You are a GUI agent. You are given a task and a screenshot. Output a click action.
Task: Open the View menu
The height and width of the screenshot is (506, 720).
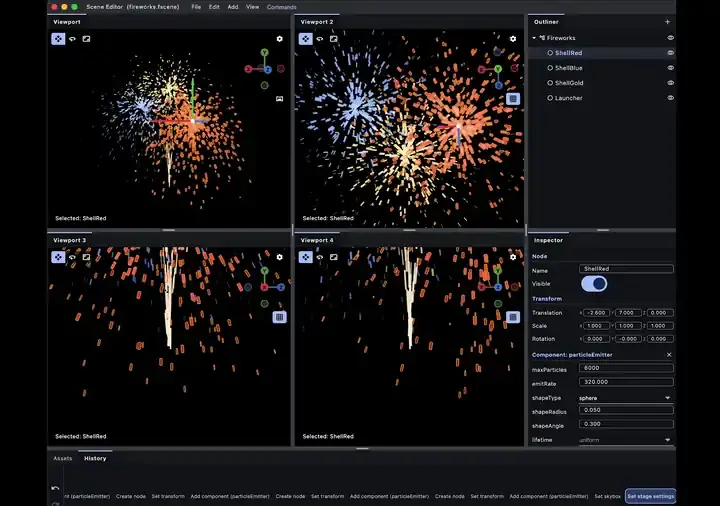pyautogui.click(x=253, y=7)
